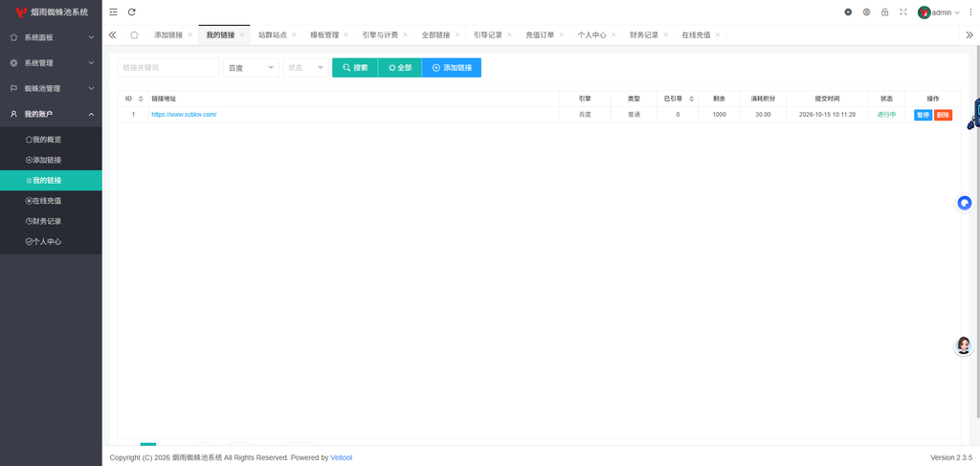Click 暂停 for the scbkw.com link

click(x=924, y=115)
